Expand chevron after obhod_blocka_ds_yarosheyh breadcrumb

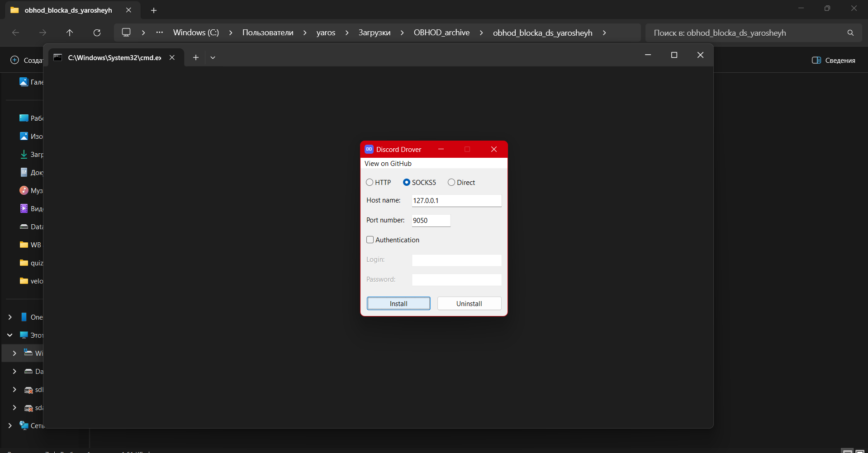604,33
